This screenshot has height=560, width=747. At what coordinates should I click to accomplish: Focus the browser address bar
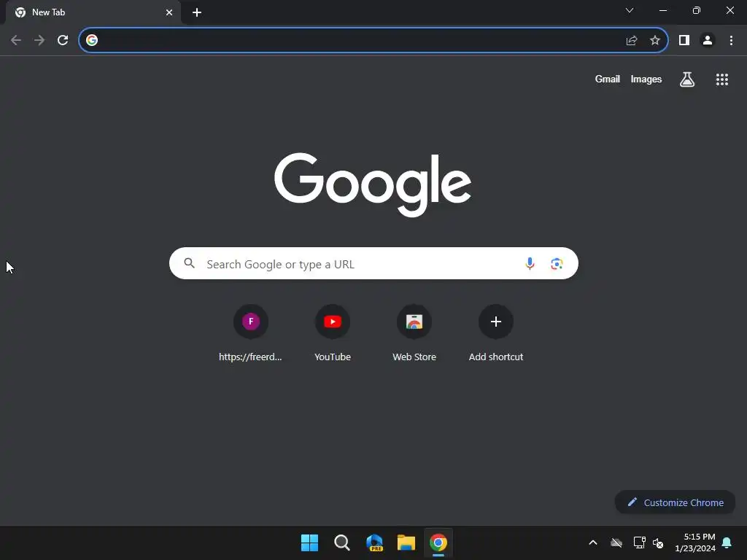point(373,41)
